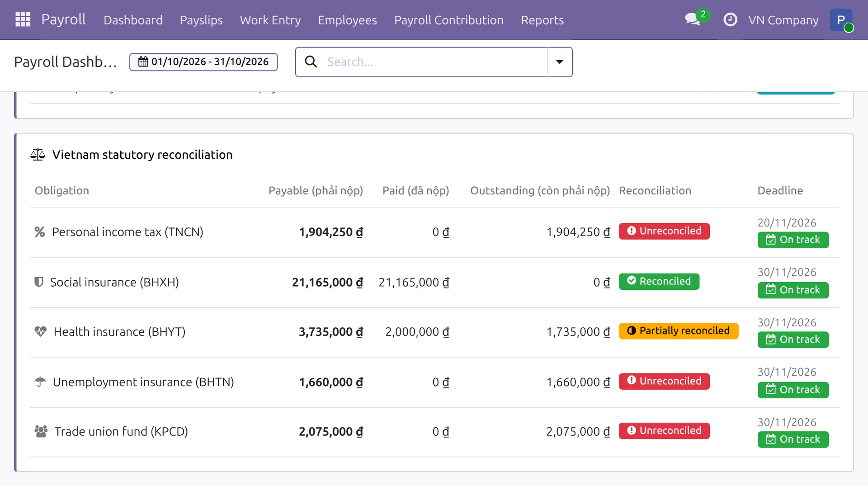
Task: Open the Reports menu
Action: (x=542, y=20)
